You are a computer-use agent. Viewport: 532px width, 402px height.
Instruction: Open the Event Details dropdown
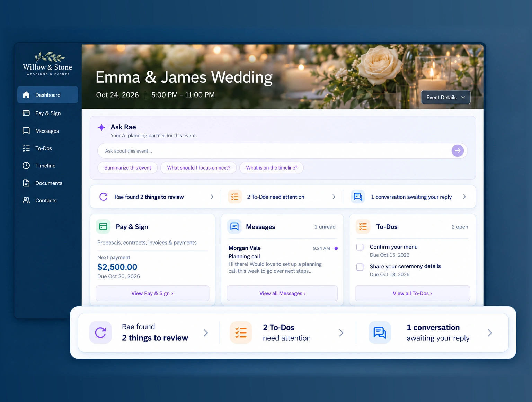tap(445, 97)
